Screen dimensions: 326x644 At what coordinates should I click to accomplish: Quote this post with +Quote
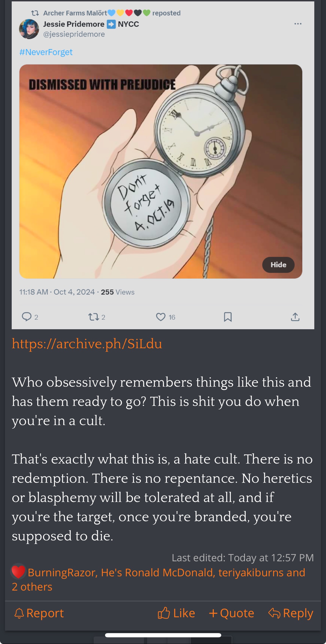[x=232, y=613]
